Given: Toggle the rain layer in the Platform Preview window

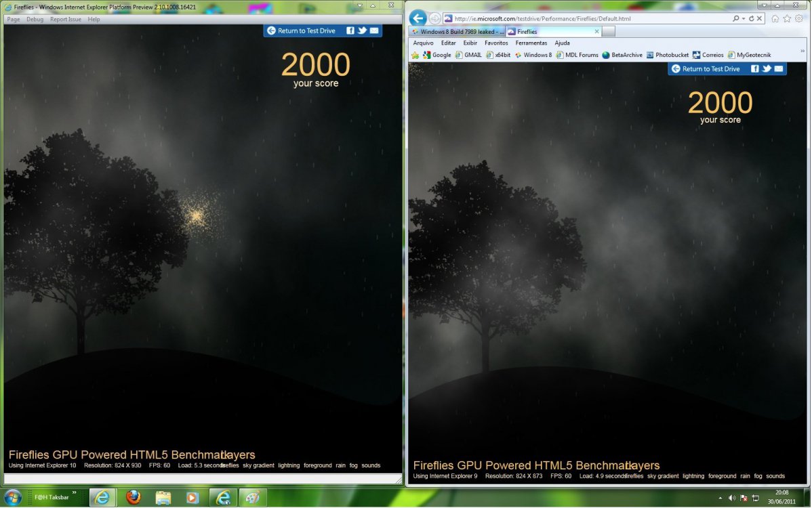Looking at the screenshot, I should coord(340,465).
